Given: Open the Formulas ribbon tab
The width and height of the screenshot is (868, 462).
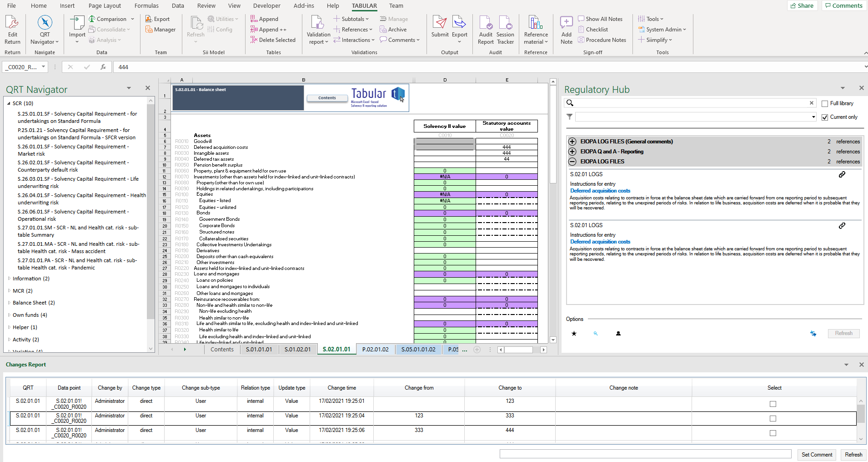Looking at the screenshot, I should tap(146, 6).
